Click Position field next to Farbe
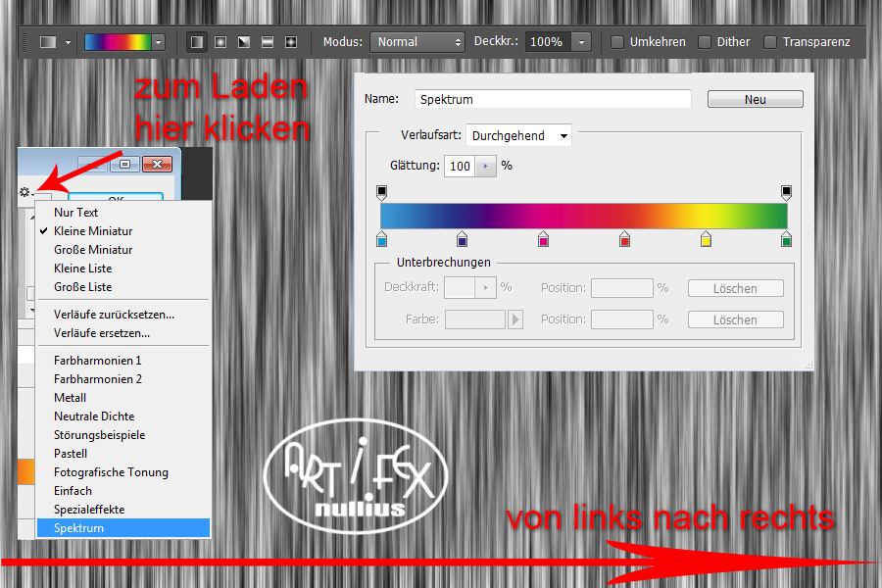882x588 pixels. [x=622, y=319]
